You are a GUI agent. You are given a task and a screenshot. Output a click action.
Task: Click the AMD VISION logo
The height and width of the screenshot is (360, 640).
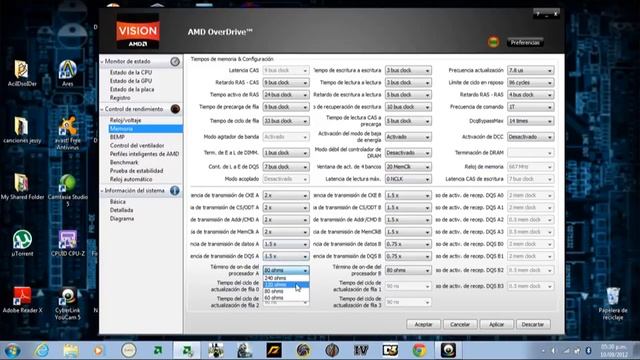click(x=138, y=32)
